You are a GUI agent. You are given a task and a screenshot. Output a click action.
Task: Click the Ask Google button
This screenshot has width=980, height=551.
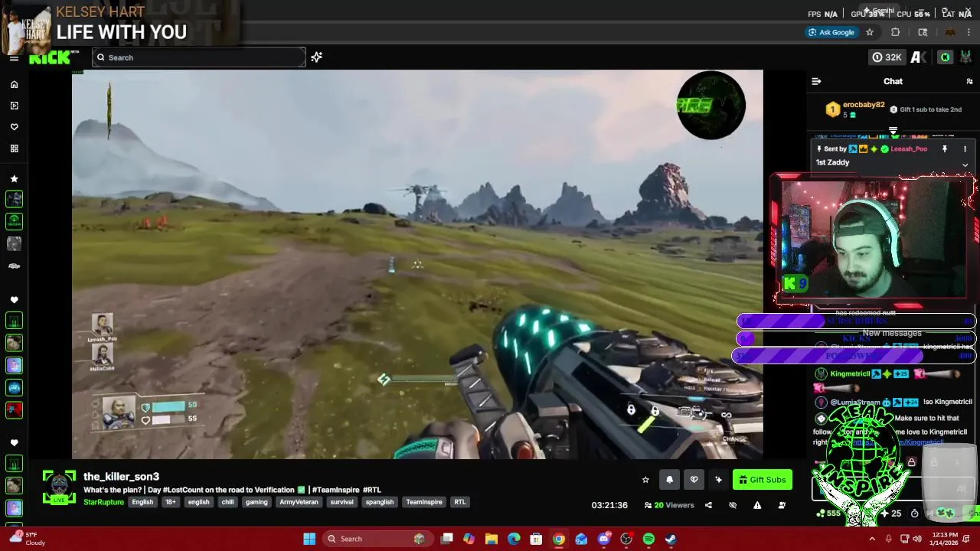[831, 32]
